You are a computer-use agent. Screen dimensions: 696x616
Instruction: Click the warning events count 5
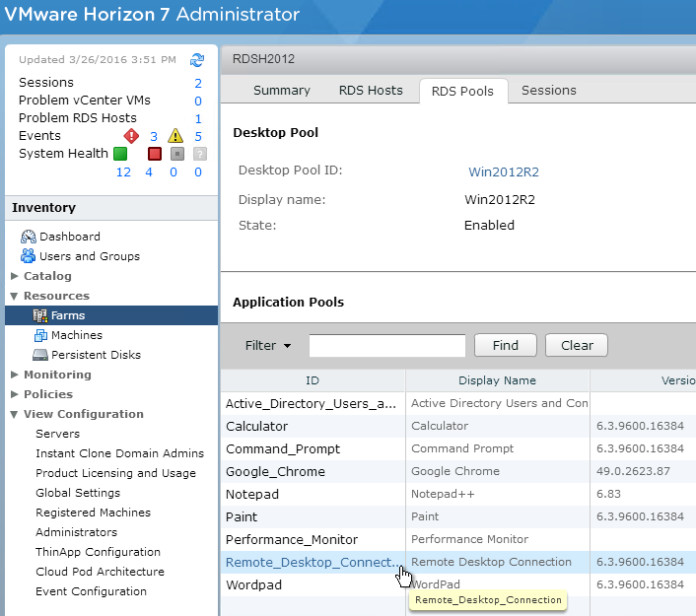click(x=198, y=137)
